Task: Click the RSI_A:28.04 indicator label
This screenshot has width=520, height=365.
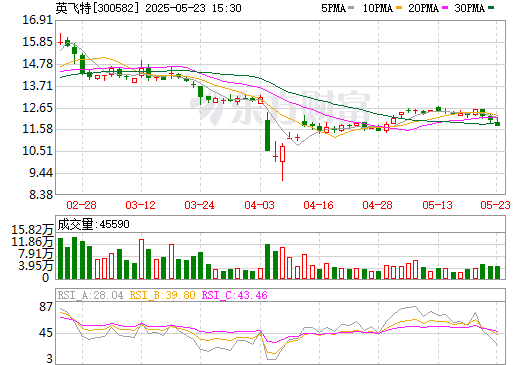Action: coord(90,295)
